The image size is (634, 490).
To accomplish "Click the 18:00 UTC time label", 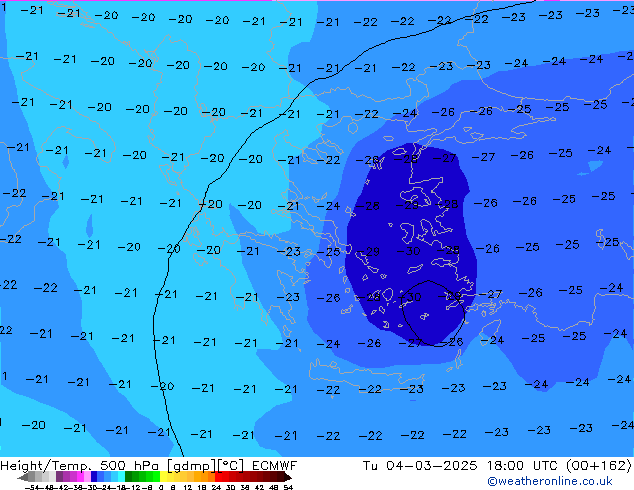I will [522, 466].
